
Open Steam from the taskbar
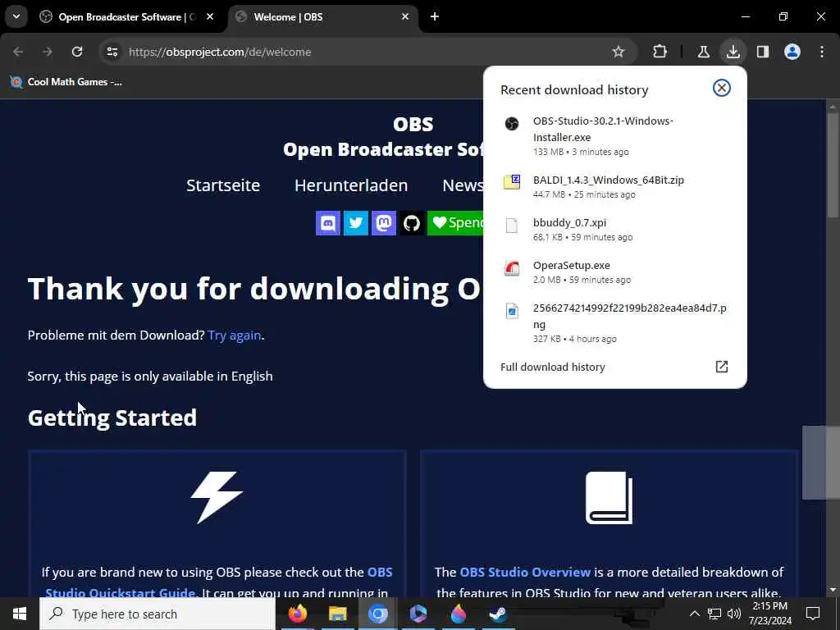tap(498, 614)
